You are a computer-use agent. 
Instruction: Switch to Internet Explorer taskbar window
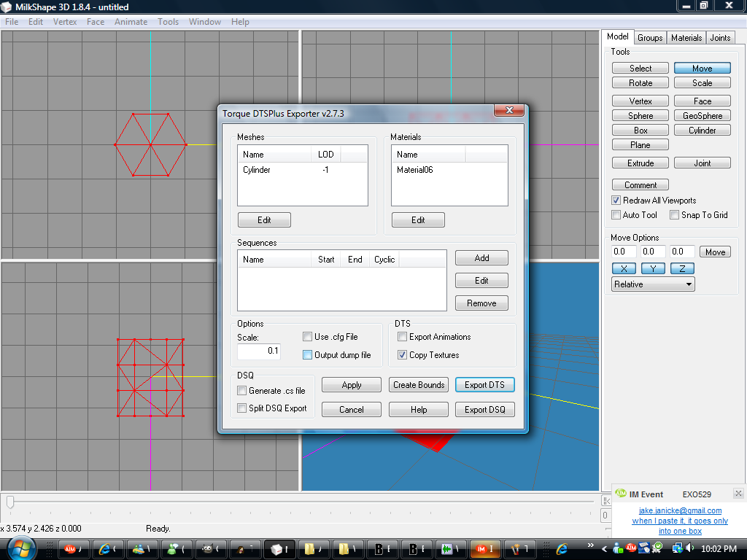tap(108, 549)
